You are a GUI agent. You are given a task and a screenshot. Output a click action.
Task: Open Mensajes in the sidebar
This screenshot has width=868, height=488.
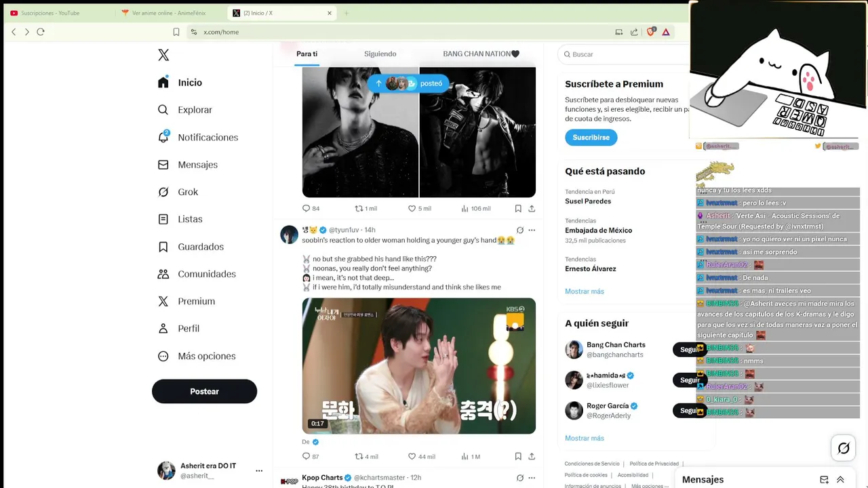pyautogui.click(x=187, y=165)
